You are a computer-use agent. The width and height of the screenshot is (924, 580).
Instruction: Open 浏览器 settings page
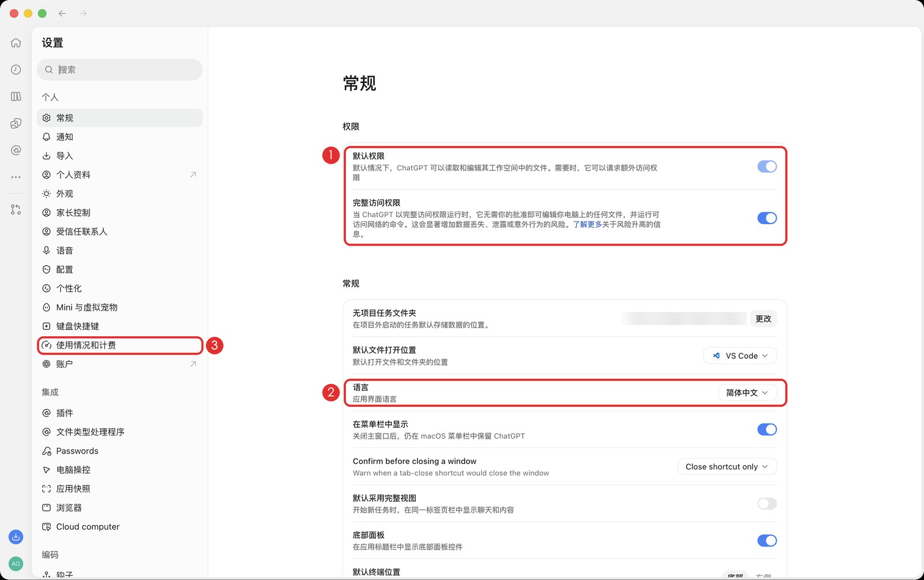[x=120, y=508]
